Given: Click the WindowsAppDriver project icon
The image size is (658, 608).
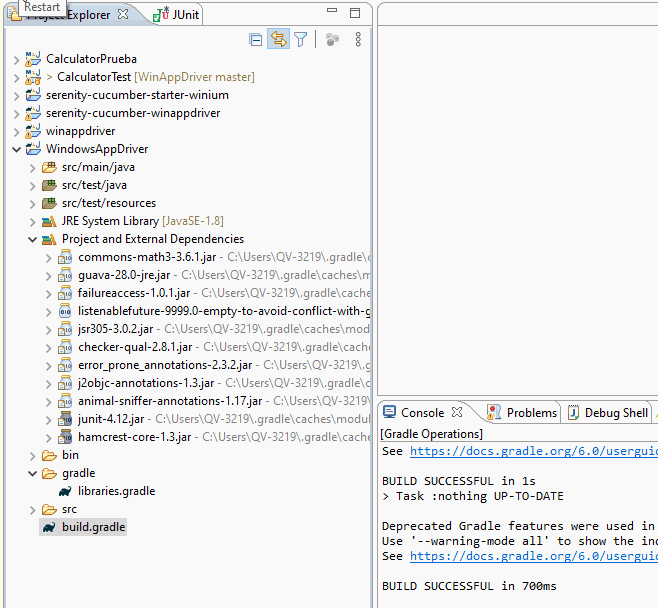Looking at the screenshot, I should [33, 149].
